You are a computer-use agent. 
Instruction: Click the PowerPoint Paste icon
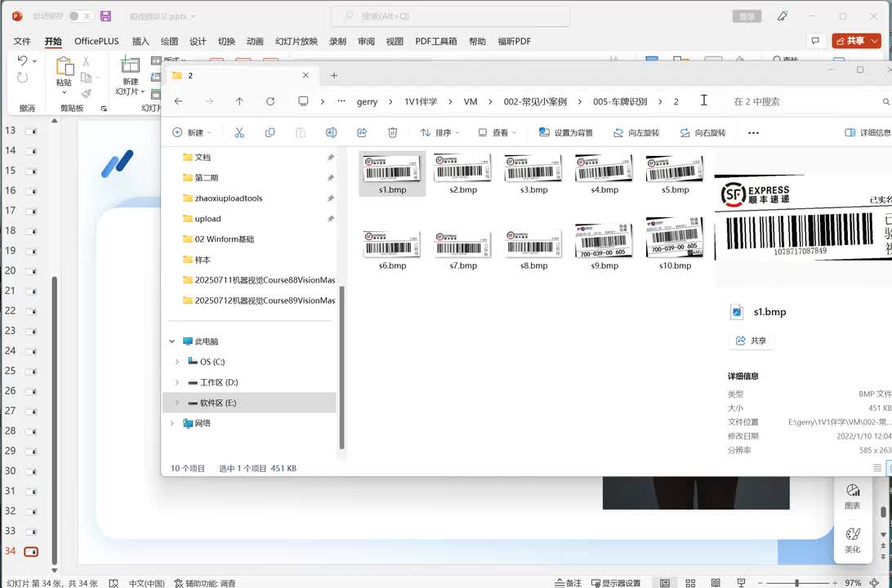point(65,66)
